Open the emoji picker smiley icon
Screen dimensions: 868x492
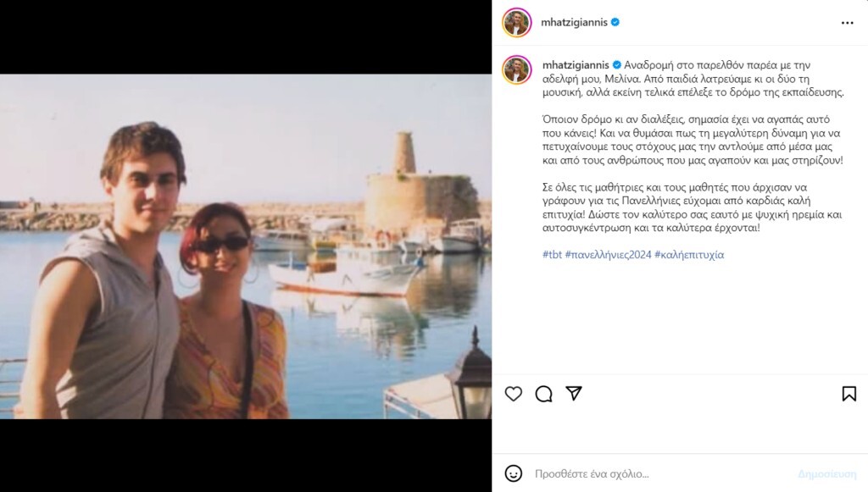click(x=513, y=473)
